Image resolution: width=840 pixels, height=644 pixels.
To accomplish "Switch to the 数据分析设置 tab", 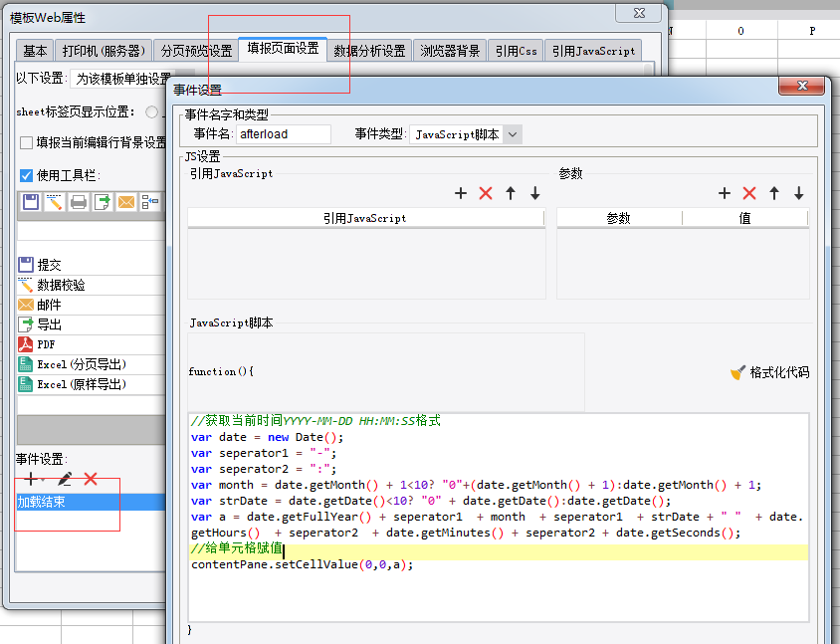I will pyautogui.click(x=369, y=51).
